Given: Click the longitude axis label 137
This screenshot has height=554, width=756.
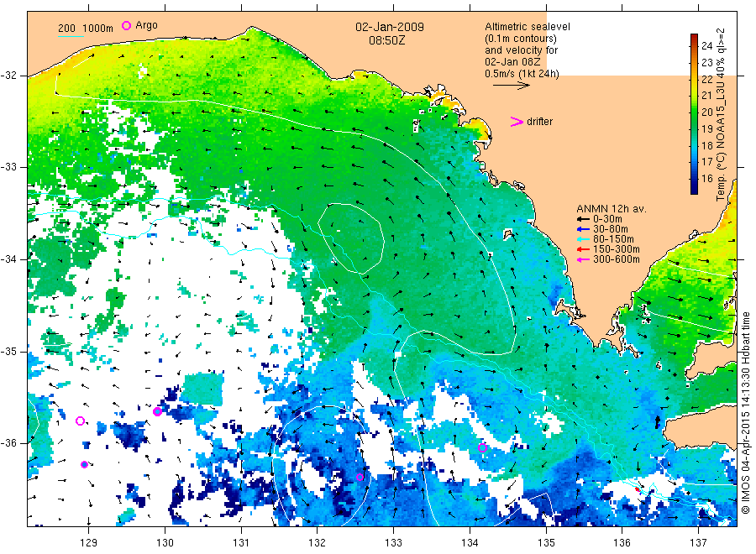Looking at the screenshot, I should (698, 543).
